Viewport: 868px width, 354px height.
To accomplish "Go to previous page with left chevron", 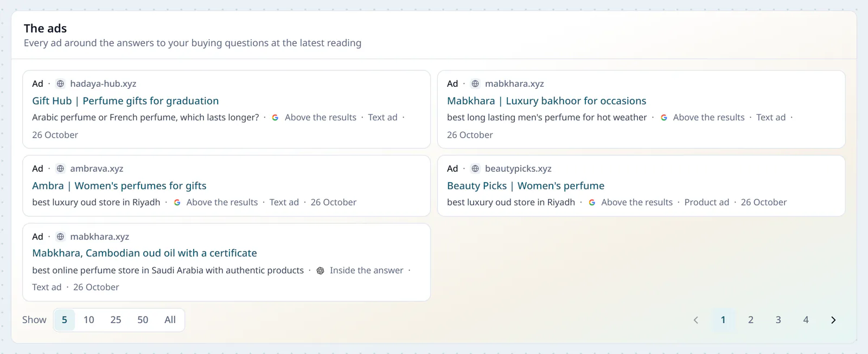I will [695, 320].
